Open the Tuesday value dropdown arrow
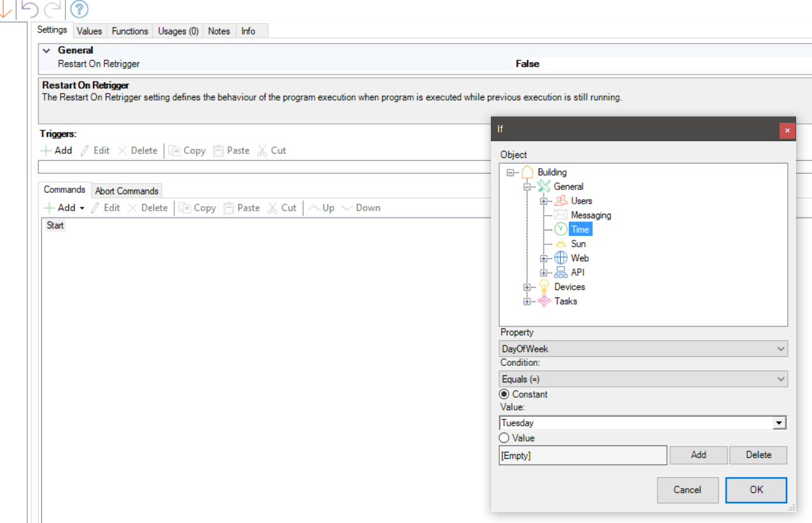Viewport: 812px width, 523px height. pos(779,423)
